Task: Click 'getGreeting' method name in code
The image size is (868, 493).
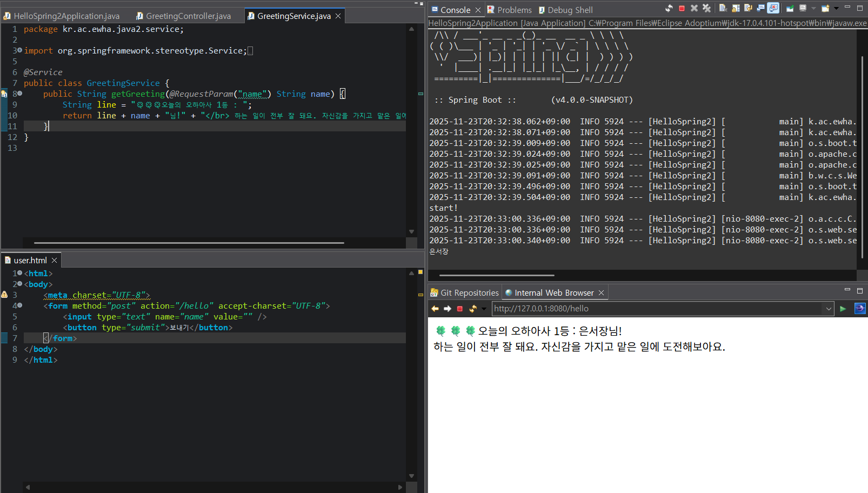Action: [x=138, y=94]
